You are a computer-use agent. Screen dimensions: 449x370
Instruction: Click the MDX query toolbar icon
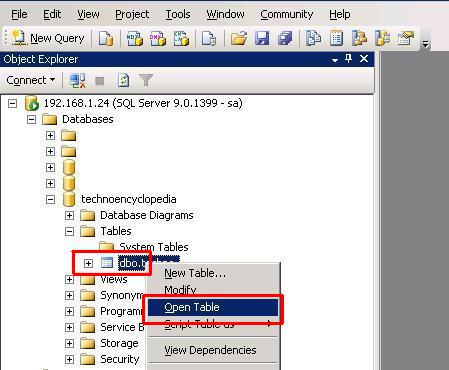click(x=135, y=38)
